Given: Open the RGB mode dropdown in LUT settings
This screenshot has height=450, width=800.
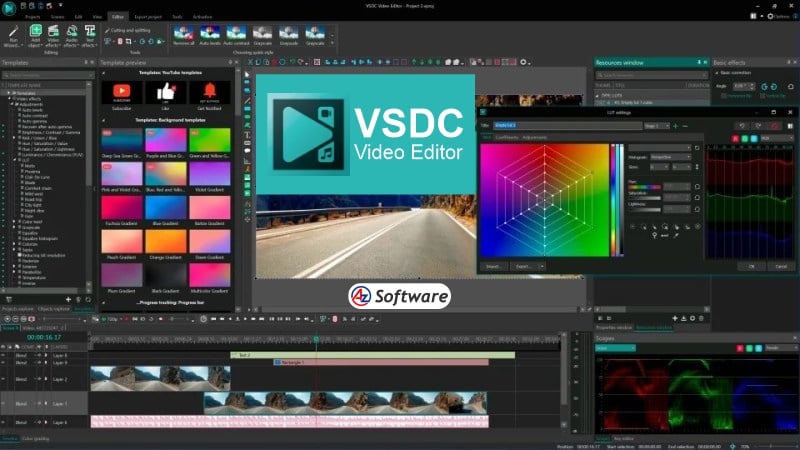Looking at the screenshot, I should click(777, 138).
